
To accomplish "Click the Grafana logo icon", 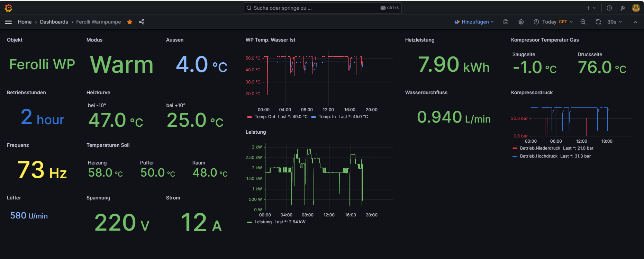I will pyautogui.click(x=9, y=8).
